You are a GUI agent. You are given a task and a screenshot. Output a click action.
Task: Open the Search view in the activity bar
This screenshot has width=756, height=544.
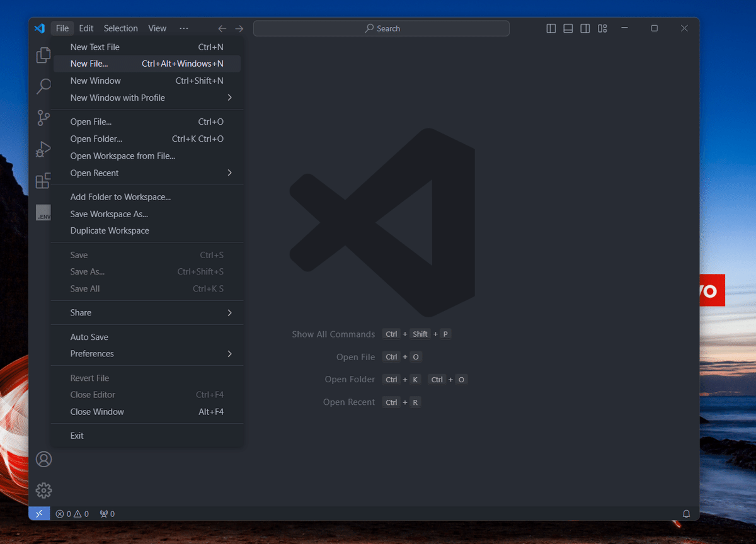[x=43, y=86]
